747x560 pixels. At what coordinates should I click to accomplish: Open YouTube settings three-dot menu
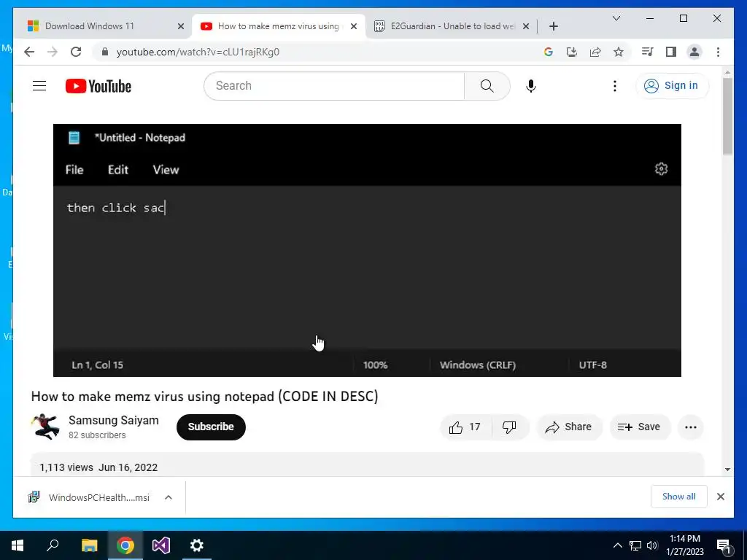pyautogui.click(x=614, y=86)
